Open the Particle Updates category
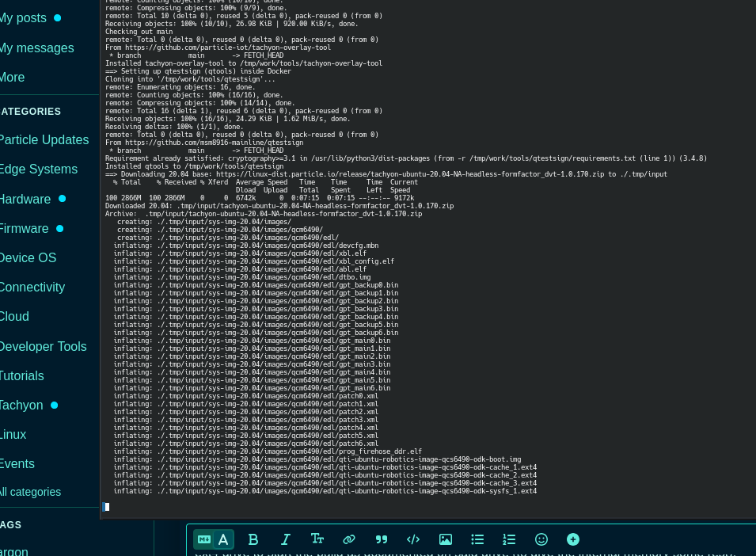 [44, 140]
